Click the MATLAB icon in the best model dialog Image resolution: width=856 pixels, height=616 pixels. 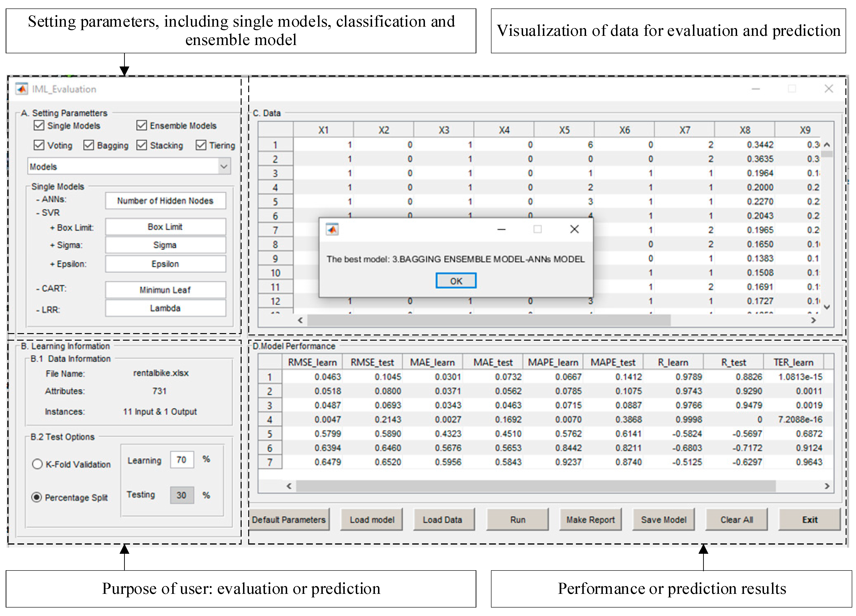click(332, 229)
